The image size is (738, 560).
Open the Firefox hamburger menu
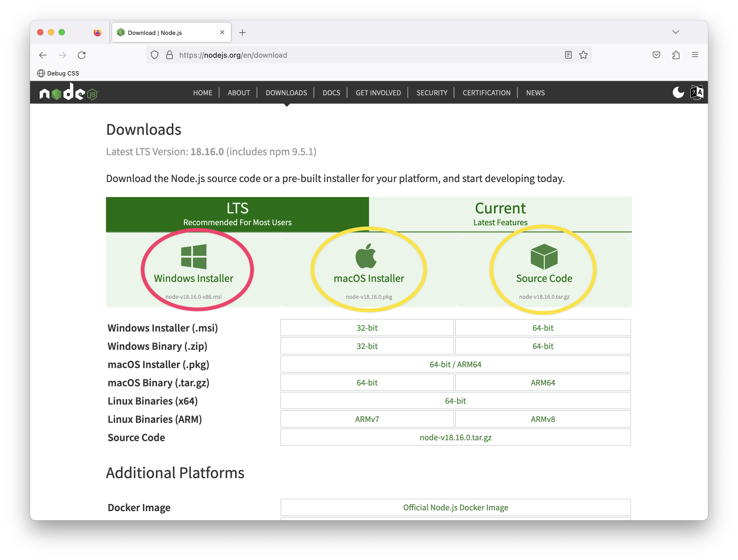(695, 55)
